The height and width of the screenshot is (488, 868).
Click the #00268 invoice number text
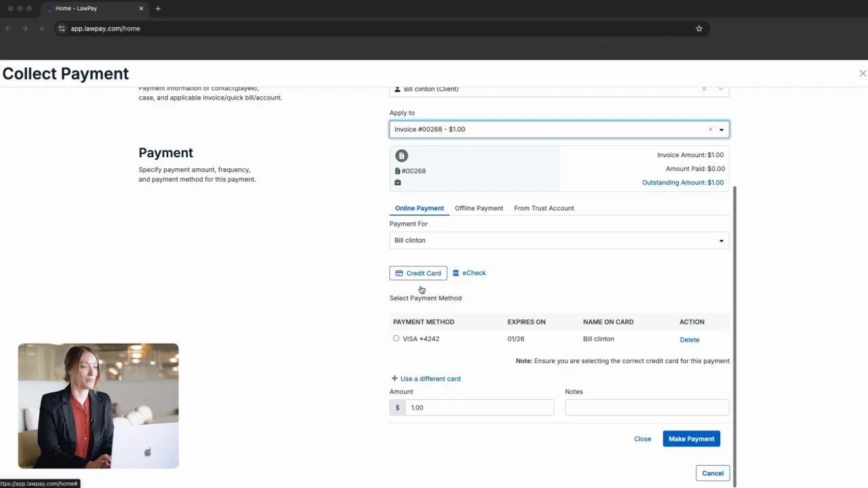pyautogui.click(x=414, y=171)
